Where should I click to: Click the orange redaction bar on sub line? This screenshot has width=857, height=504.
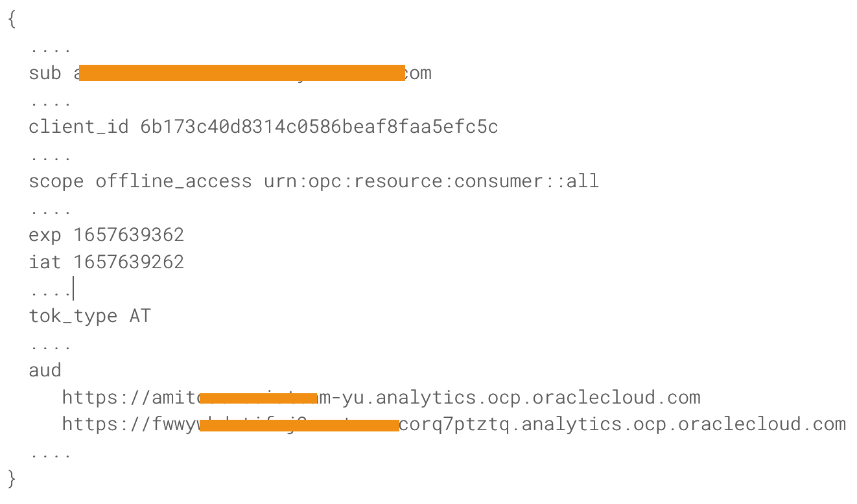coord(241,73)
